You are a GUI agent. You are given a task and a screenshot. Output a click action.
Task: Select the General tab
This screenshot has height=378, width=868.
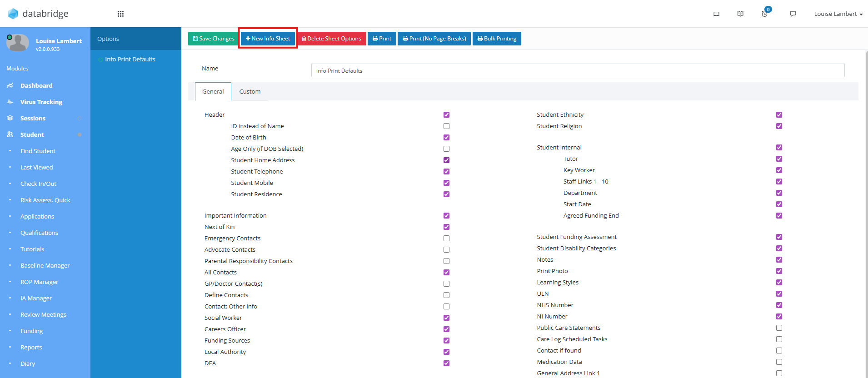click(213, 91)
